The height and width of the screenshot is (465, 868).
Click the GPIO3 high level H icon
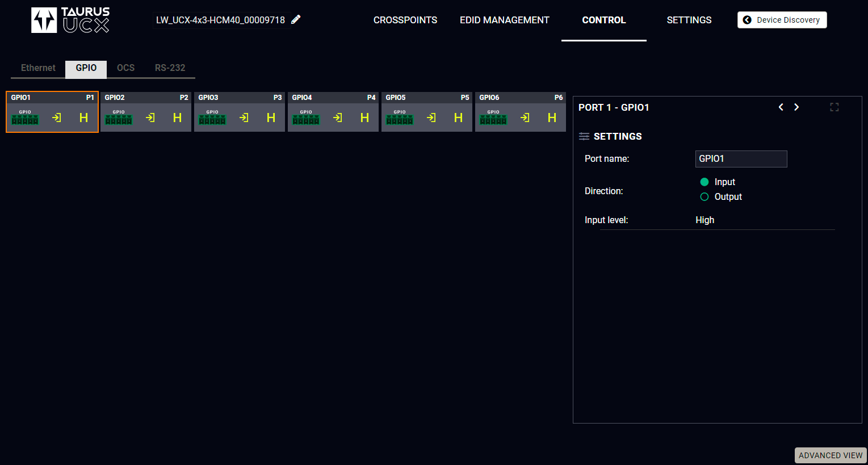click(271, 118)
